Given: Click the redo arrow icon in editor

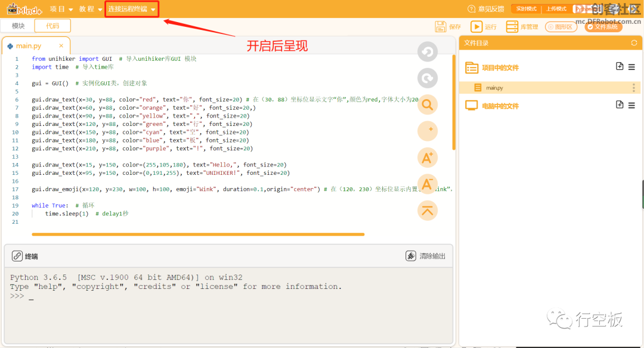Looking at the screenshot, I should coord(428,78).
